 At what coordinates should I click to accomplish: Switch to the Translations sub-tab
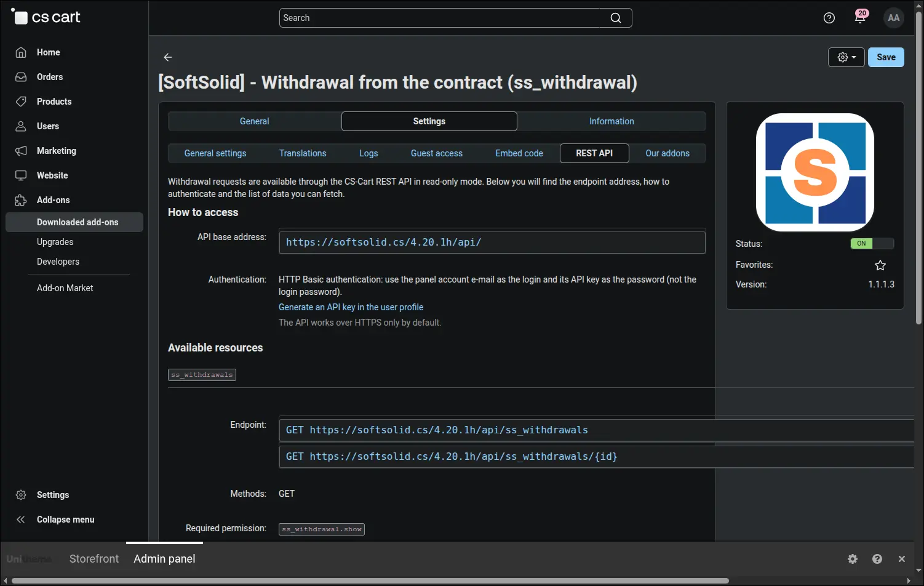(303, 153)
